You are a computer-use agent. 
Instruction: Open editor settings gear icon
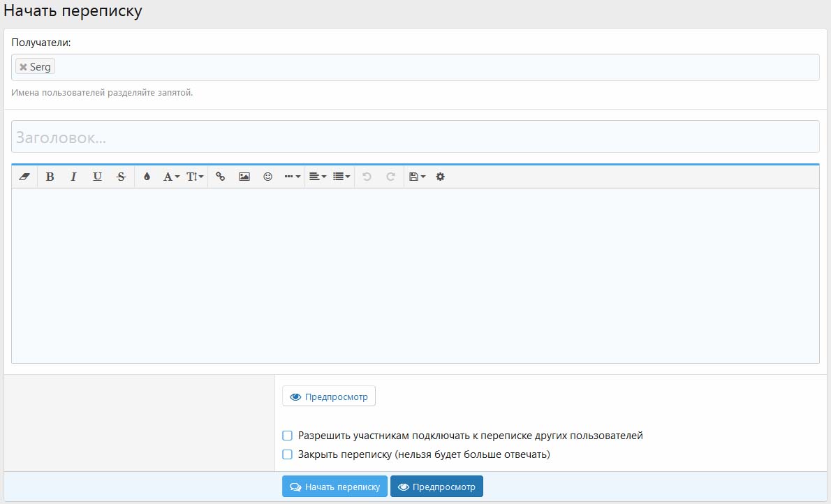440,177
